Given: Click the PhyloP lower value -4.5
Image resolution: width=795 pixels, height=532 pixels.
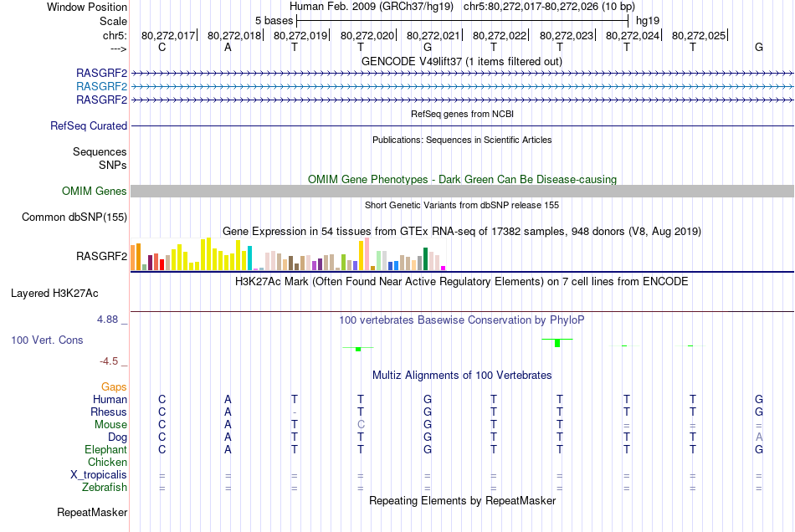Looking at the screenshot, I should pyautogui.click(x=109, y=361).
